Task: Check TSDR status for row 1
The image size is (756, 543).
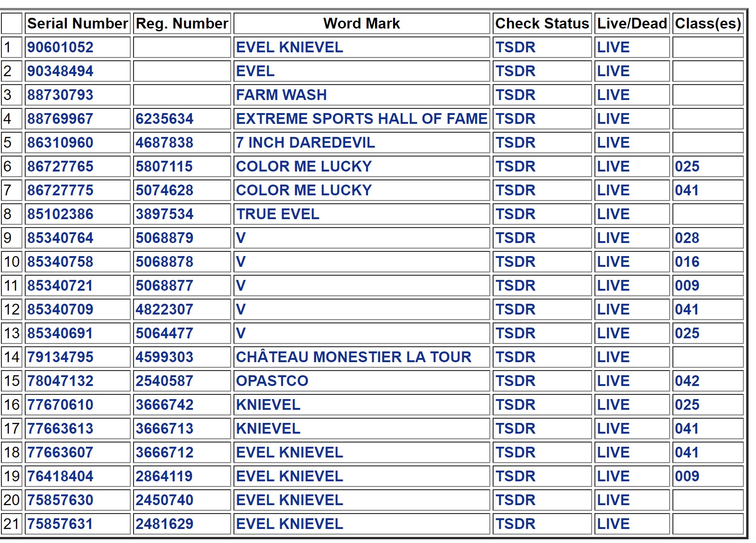Action: pos(516,47)
